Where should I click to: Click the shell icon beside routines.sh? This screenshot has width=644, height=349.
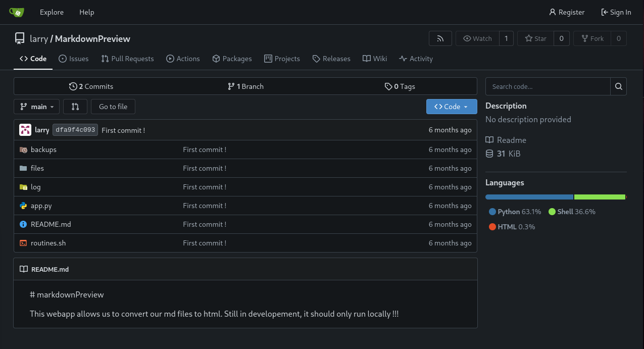[23, 243]
